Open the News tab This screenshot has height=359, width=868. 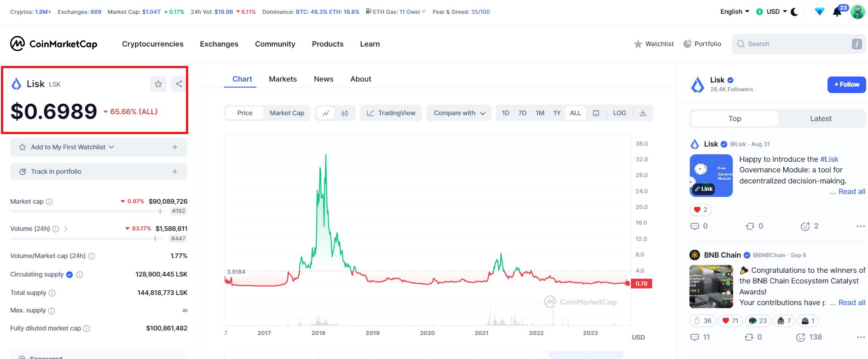pyautogui.click(x=324, y=79)
